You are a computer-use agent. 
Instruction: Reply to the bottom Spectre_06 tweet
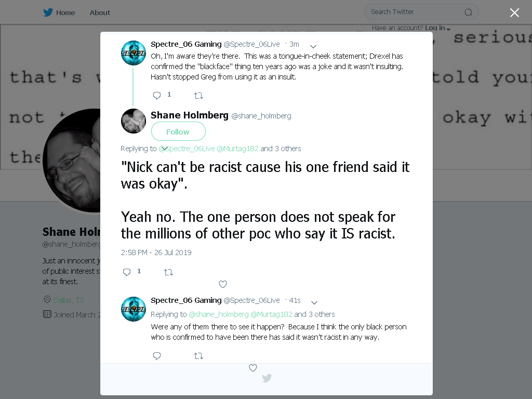pyautogui.click(x=157, y=356)
